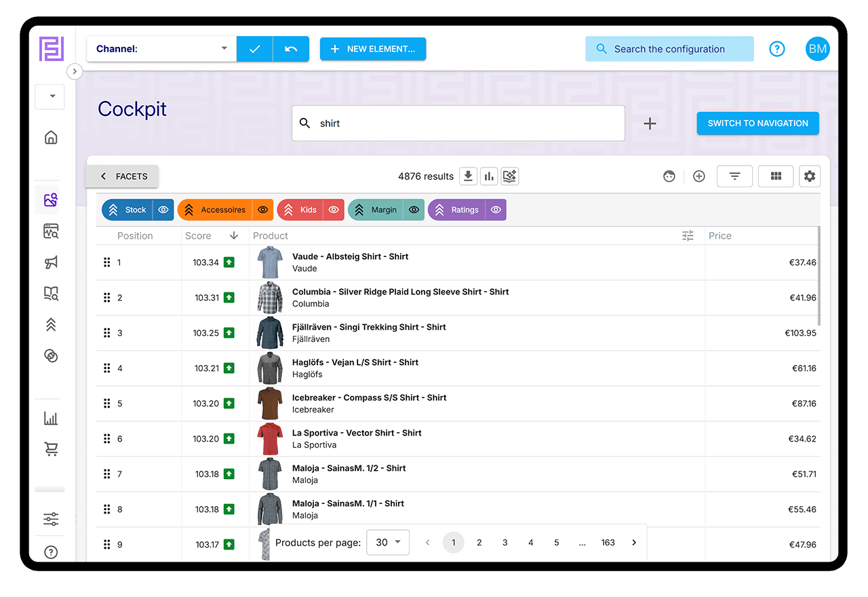This screenshot has height=597, width=868.
Task: Confirm changes with the checkmark button
Action: tap(255, 49)
